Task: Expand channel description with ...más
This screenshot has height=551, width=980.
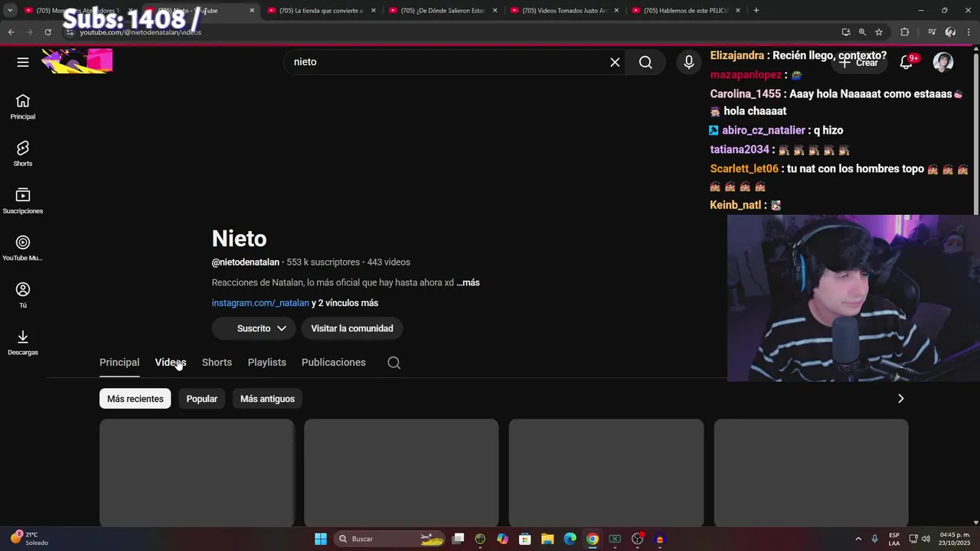Action: (x=468, y=282)
